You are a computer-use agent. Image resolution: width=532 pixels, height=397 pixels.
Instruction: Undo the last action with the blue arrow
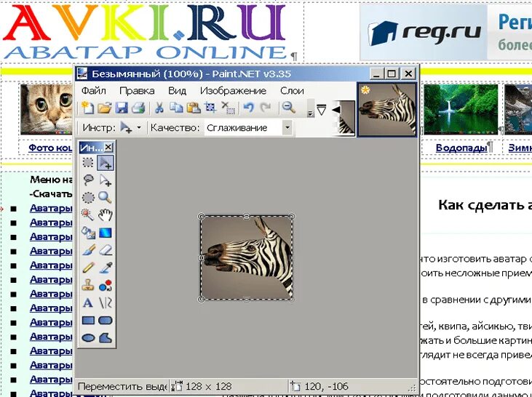[249, 108]
